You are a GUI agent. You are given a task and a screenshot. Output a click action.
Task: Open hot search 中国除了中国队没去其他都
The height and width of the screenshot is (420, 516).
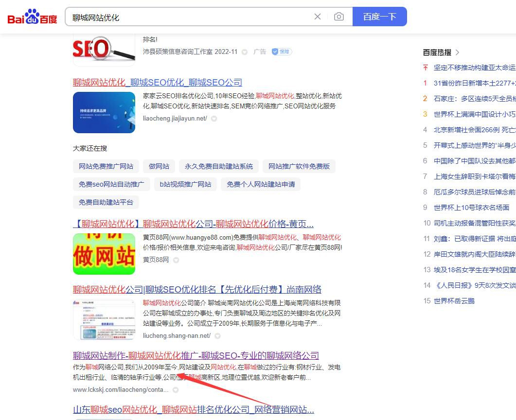coord(475,161)
